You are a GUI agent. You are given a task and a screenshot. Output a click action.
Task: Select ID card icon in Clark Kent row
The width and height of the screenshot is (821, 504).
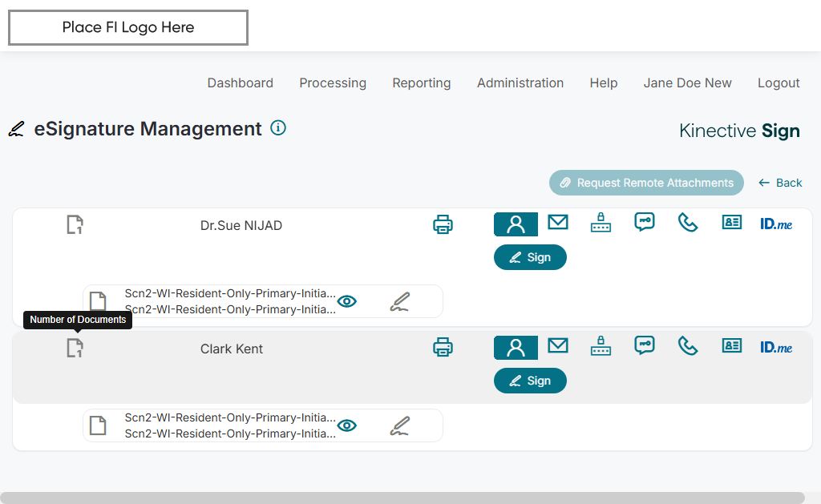(x=732, y=346)
